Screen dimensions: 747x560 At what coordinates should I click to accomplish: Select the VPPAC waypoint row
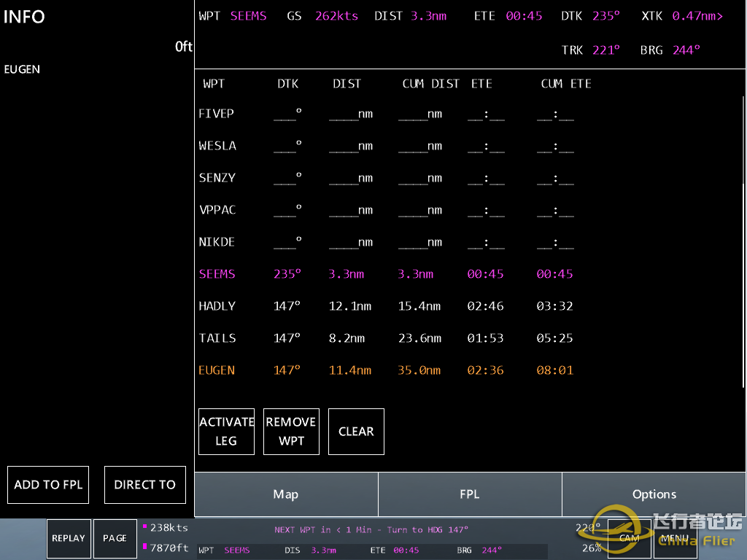[387, 210]
